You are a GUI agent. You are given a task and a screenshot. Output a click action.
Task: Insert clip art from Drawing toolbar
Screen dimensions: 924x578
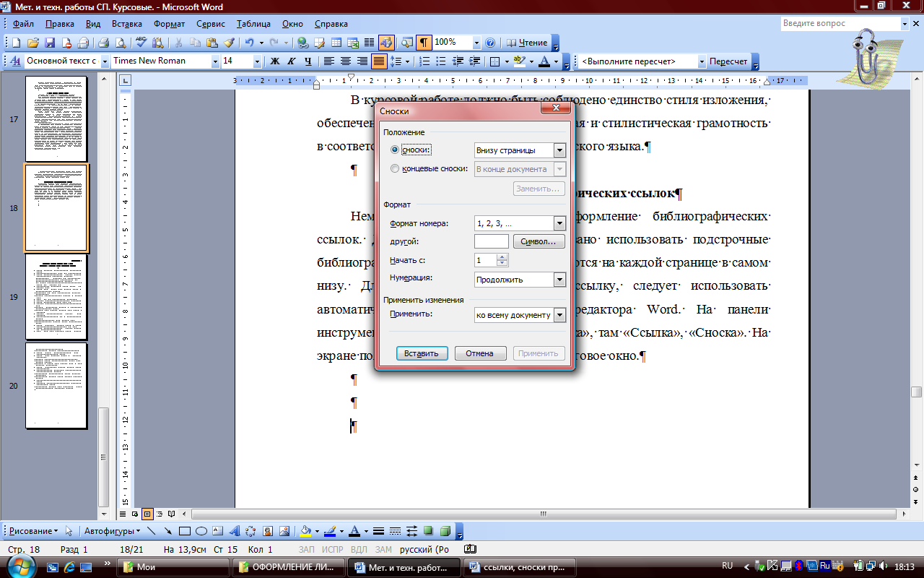268,531
